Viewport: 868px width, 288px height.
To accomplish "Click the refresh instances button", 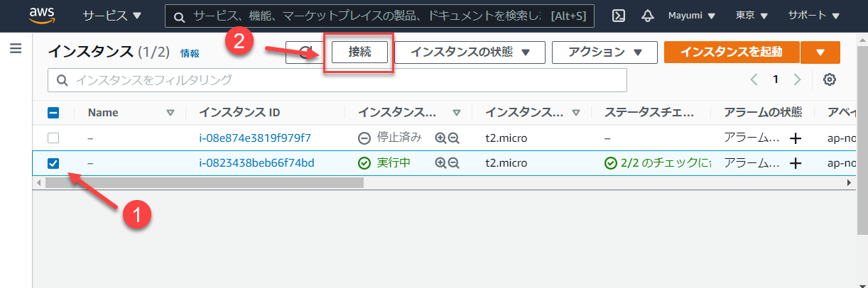I will click(x=305, y=52).
